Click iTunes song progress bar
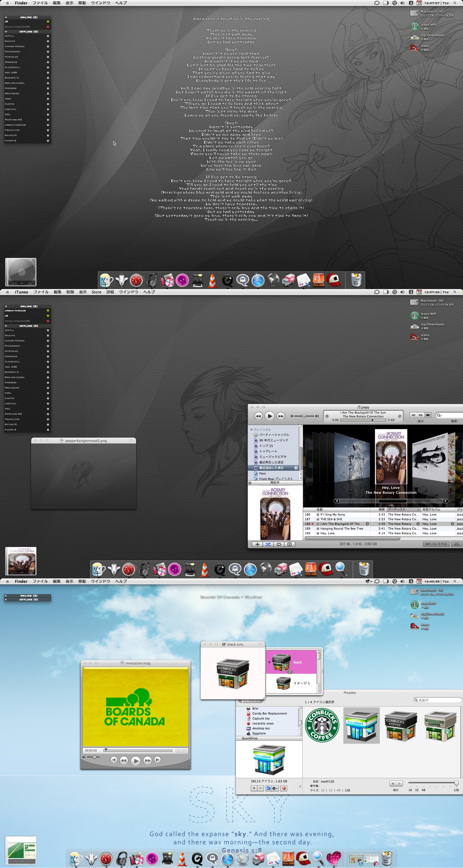 click(x=363, y=420)
